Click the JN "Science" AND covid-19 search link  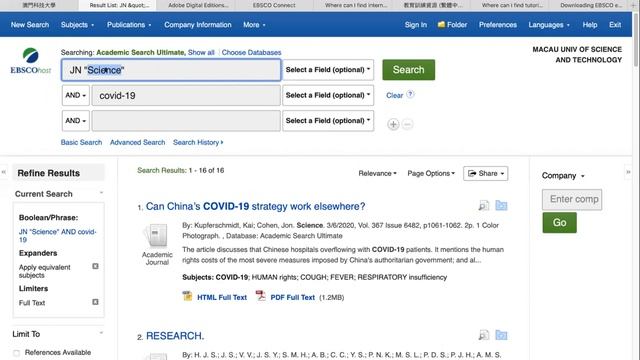click(58, 236)
